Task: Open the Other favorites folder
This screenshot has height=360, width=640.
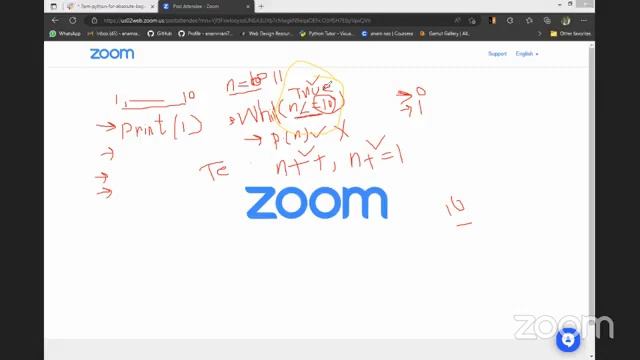Action: [571, 33]
